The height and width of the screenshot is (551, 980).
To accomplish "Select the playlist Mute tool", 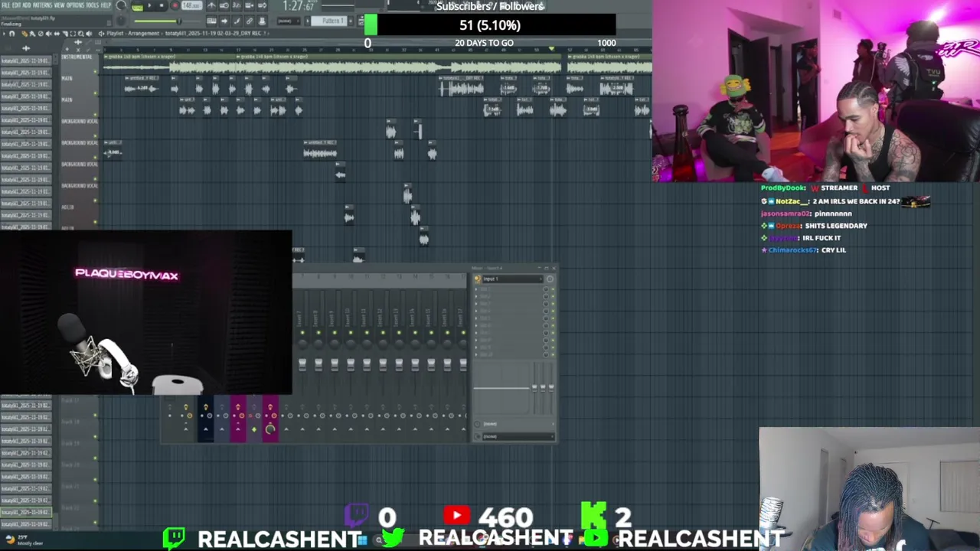I will click(48, 34).
